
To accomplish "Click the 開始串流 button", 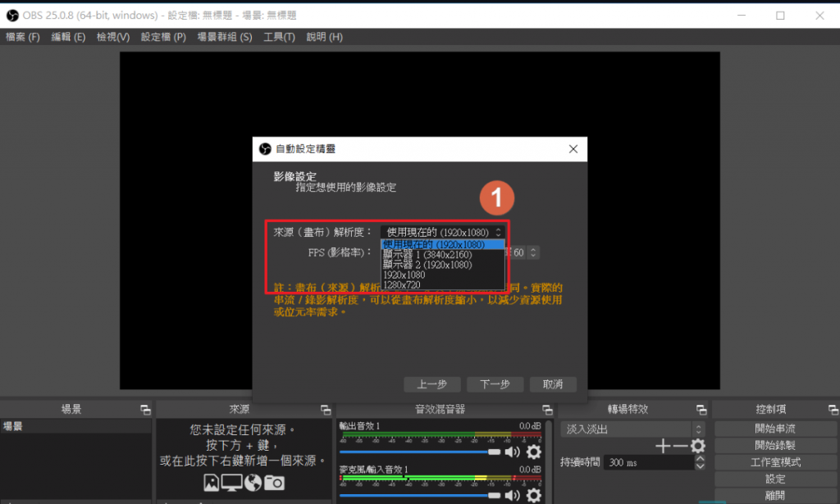I will pyautogui.click(x=775, y=429).
